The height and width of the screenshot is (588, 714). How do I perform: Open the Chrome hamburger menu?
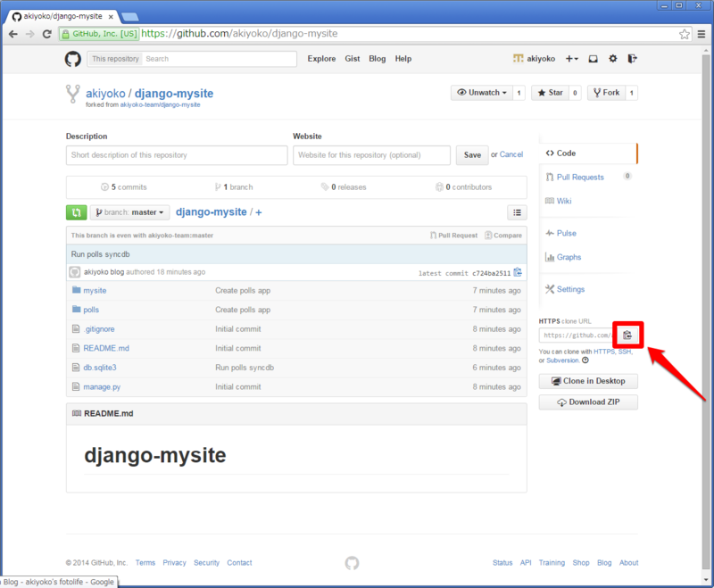[702, 34]
